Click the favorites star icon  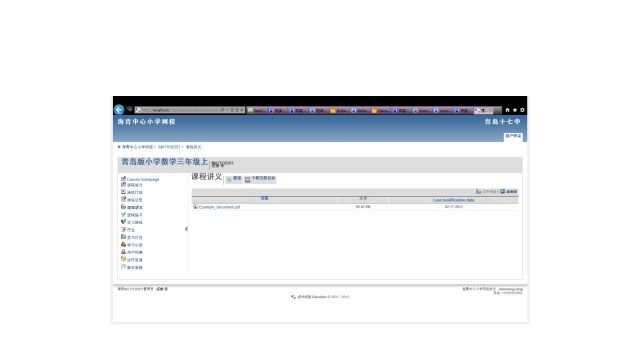tap(515, 110)
